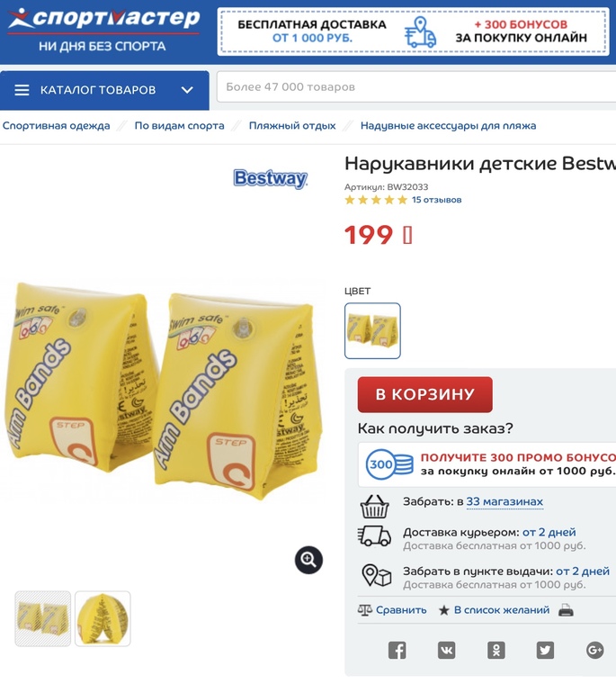Open the '15 отзывов' reviews link

pos(436,200)
